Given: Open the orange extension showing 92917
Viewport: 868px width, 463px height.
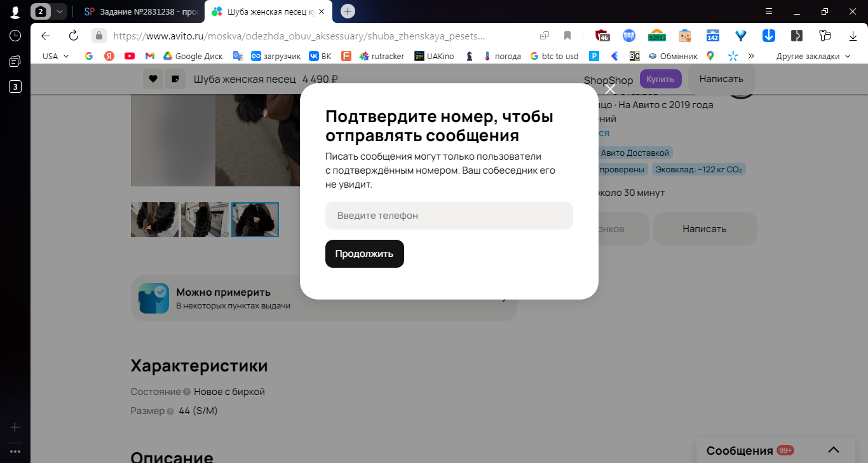Looking at the screenshot, I should (657, 36).
